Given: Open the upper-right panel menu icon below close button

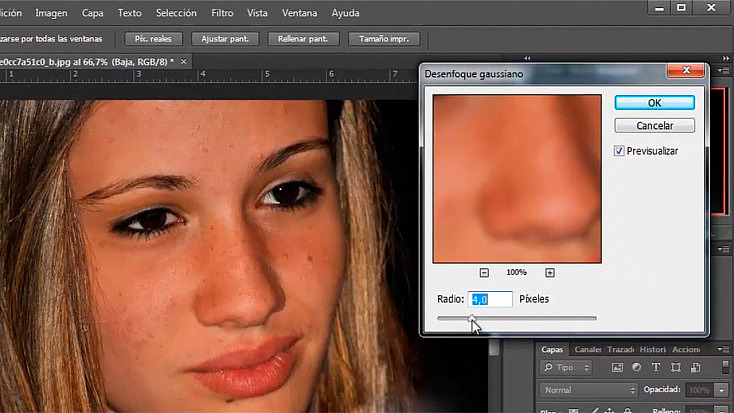Looking at the screenshot, I should point(724,71).
